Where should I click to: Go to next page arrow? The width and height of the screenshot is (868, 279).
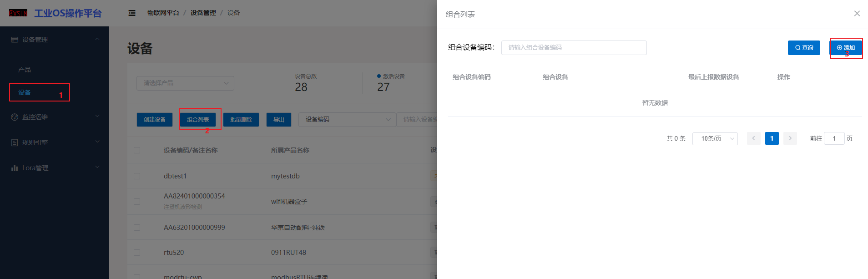point(790,138)
